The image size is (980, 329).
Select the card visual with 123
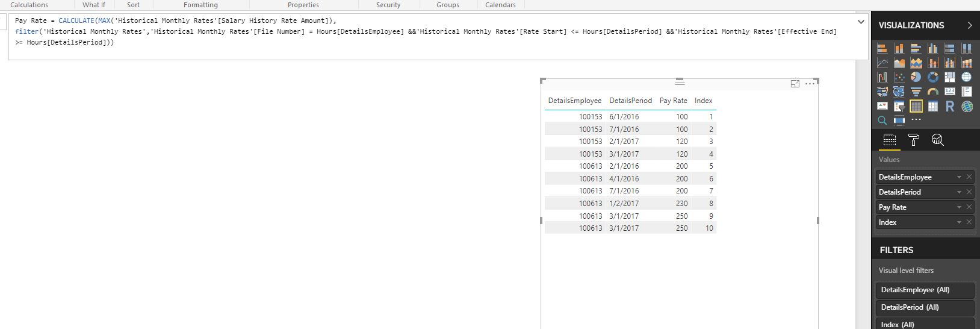[950, 92]
